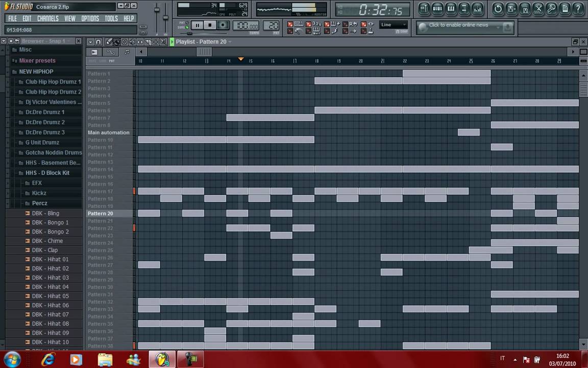Choose the playlist select tool

click(156, 42)
